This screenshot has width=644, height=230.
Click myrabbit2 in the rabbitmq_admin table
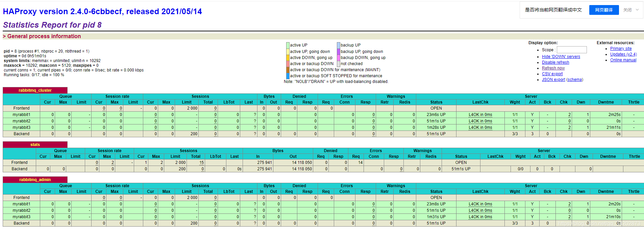coord(21,210)
